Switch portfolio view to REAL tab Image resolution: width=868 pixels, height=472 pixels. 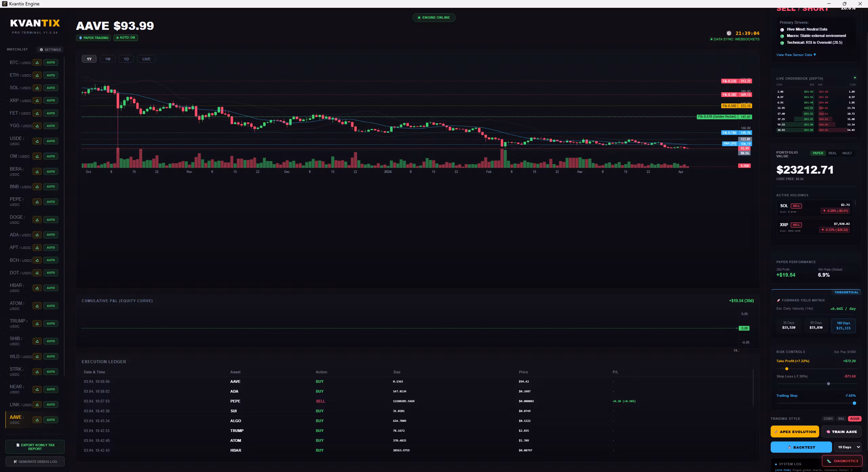click(832, 153)
